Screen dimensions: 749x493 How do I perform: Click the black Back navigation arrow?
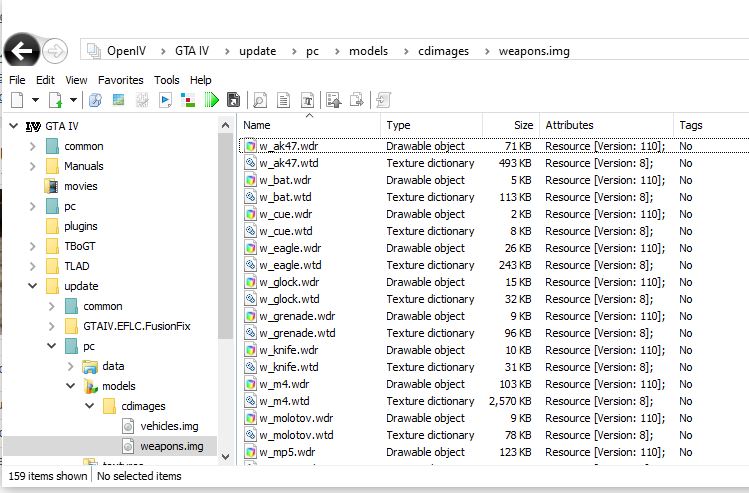[22, 51]
